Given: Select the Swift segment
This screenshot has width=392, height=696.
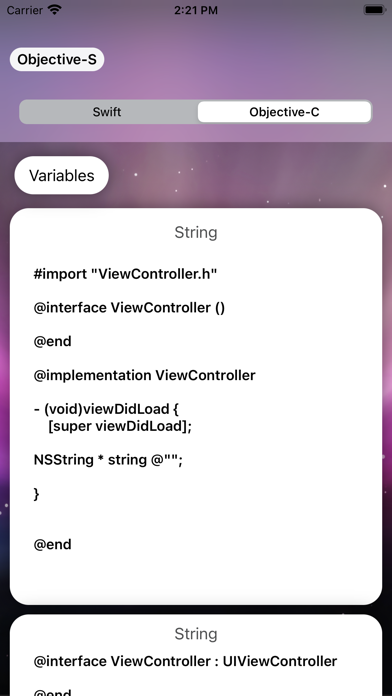Looking at the screenshot, I should tap(107, 112).
